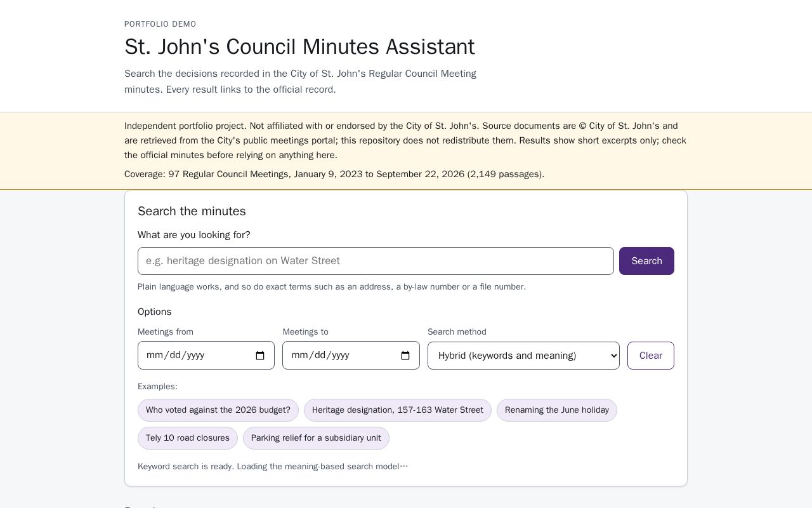Click the Clear button

click(x=651, y=356)
